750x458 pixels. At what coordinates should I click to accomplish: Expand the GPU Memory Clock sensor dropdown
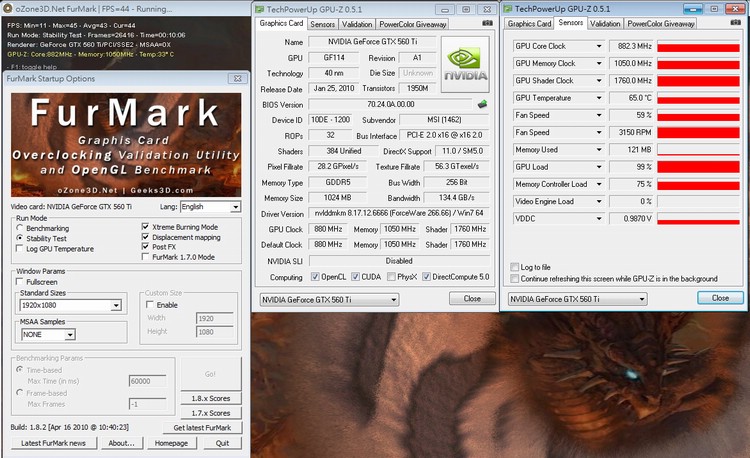(x=599, y=64)
